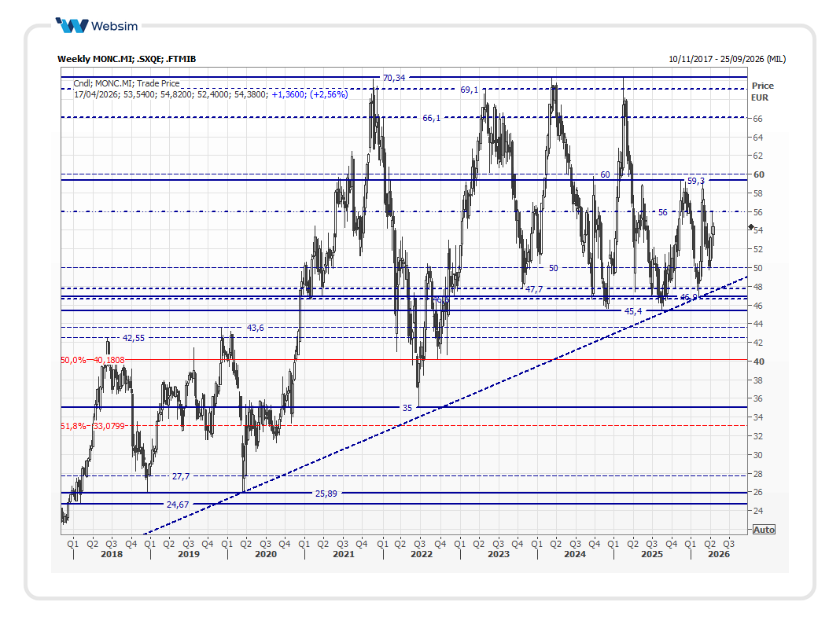Click the Price EUR axis header

[761, 91]
